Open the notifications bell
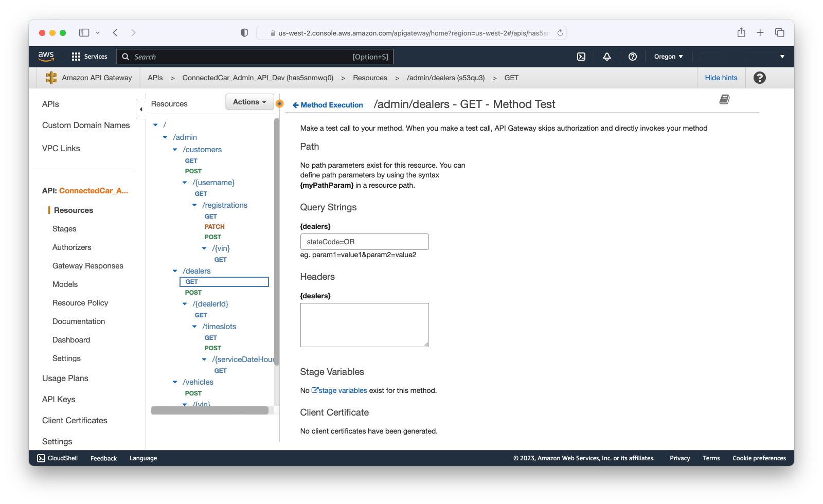The height and width of the screenshot is (504, 823). [x=607, y=57]
